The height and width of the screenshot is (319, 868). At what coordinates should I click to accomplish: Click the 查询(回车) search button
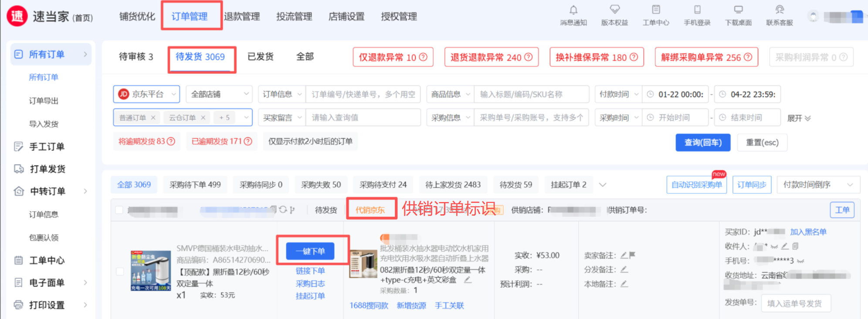coord(702,143)
